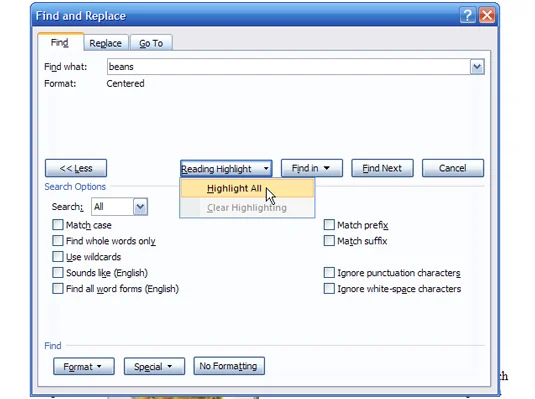Toggle Sounds like (English) checkbox
The image size is (535, 399).
tap(58, 273)
